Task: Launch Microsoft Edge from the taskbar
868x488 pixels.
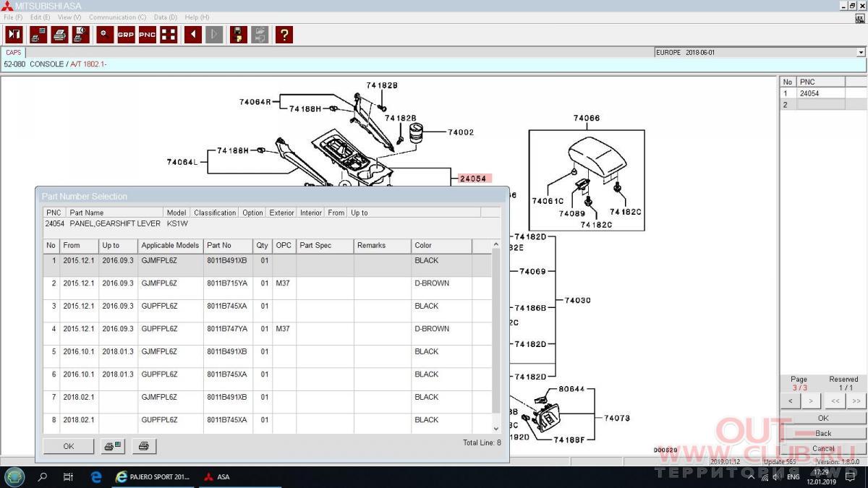Action: (x=96, y=477)
